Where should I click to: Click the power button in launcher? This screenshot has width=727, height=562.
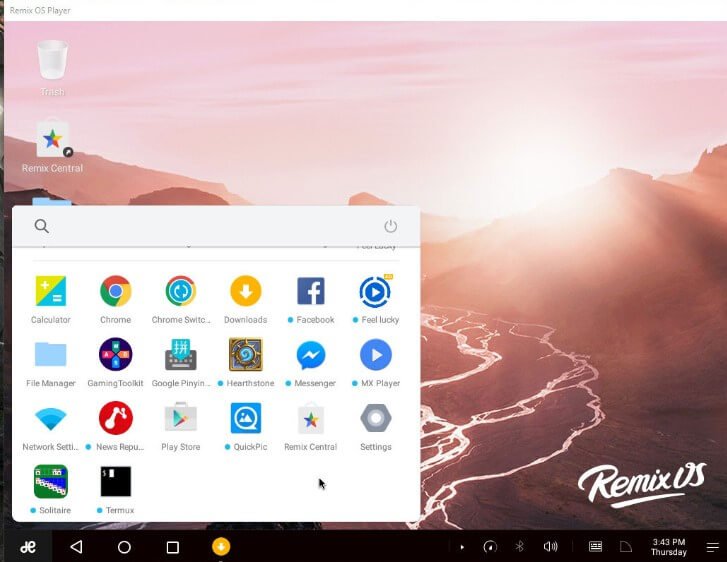click(390, 226)
